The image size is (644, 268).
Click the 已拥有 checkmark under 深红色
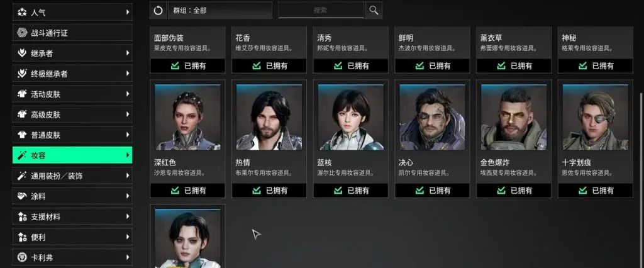click(175, 191)
